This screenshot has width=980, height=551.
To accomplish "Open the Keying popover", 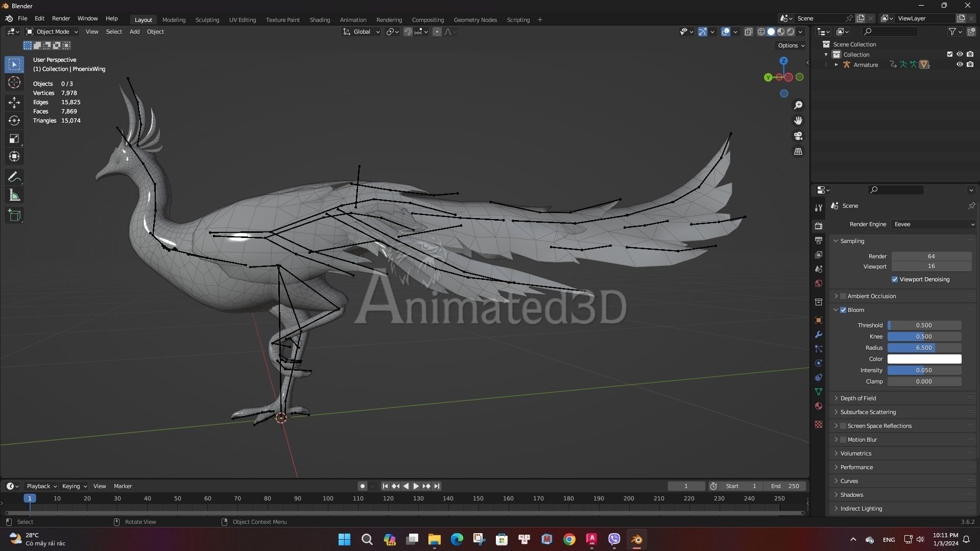I will coord(74,486).
